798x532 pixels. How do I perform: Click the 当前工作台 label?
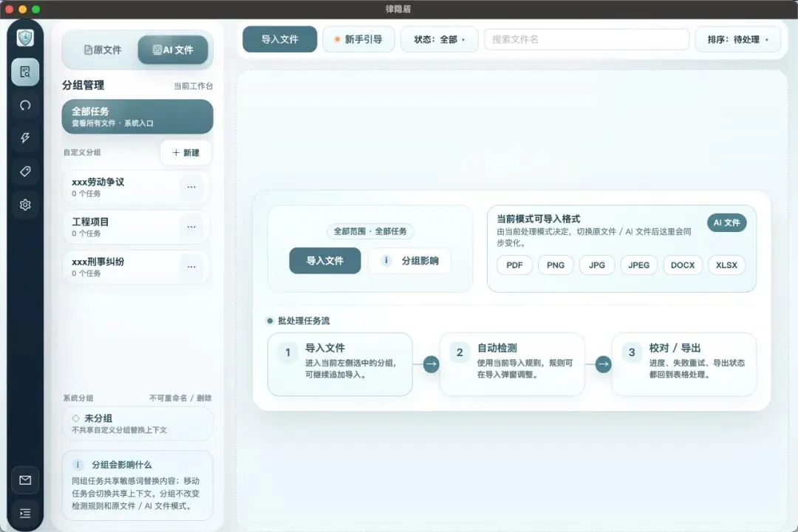(x=193, y=86)
